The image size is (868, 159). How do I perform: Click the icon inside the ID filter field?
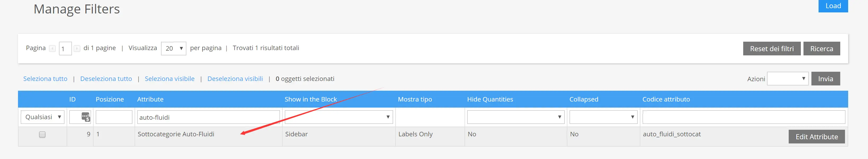[86, 117]
